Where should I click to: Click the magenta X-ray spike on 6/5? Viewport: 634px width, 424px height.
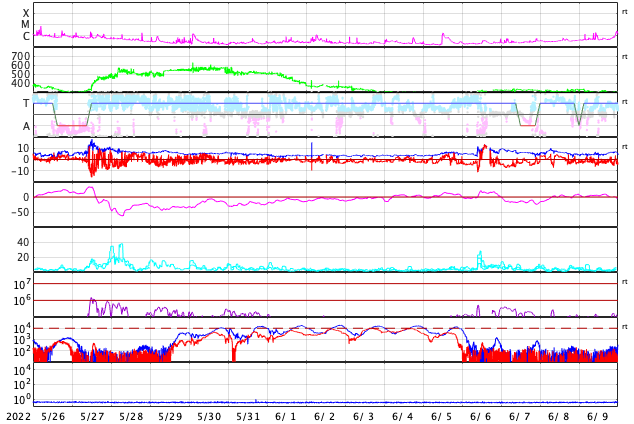442,38
